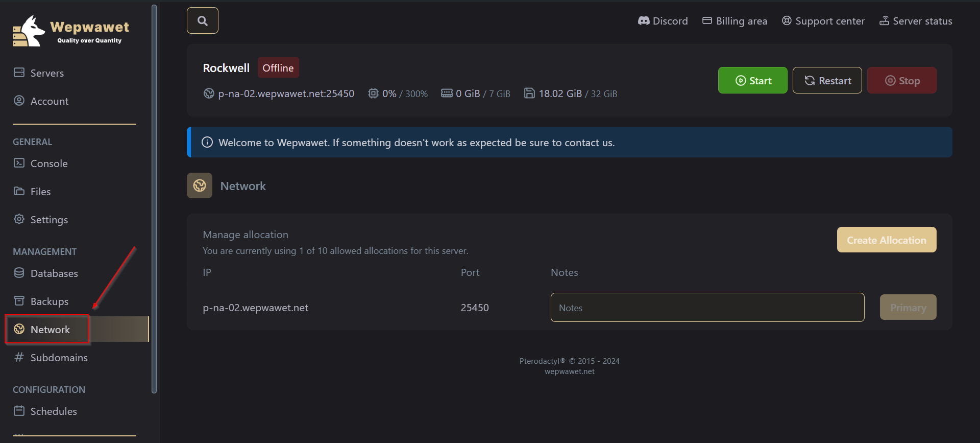Click the Network globe icon in sidebar

coord(19,329)
